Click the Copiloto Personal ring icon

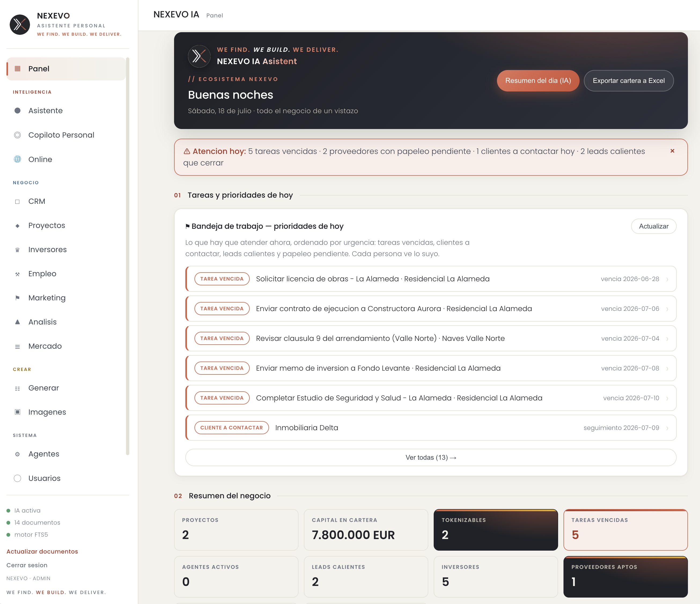(x=18, y=135)
